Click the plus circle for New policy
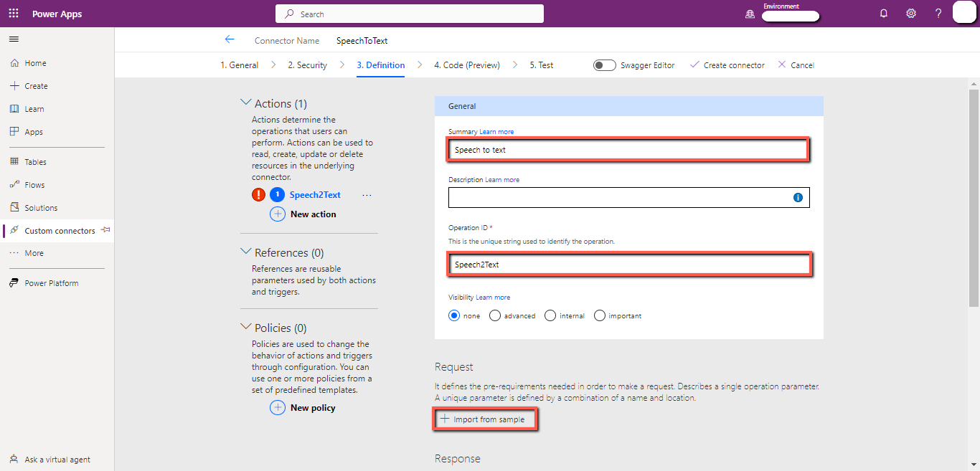This screenshot has height=471, width=980. click(x=278, y=408)
